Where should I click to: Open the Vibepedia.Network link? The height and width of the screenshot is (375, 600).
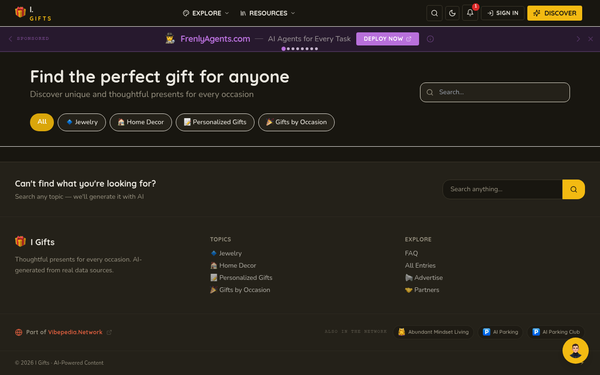click(x=75, y=332)
